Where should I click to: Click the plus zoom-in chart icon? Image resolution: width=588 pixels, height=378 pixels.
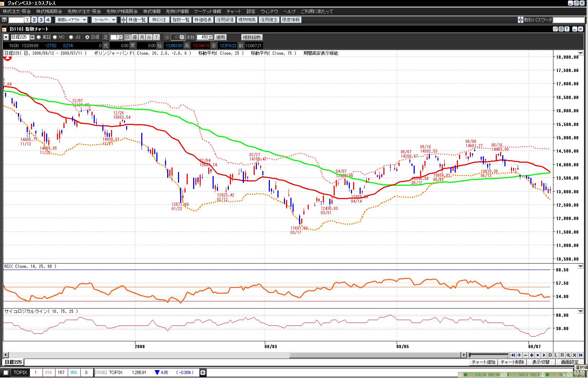[519, 355]
